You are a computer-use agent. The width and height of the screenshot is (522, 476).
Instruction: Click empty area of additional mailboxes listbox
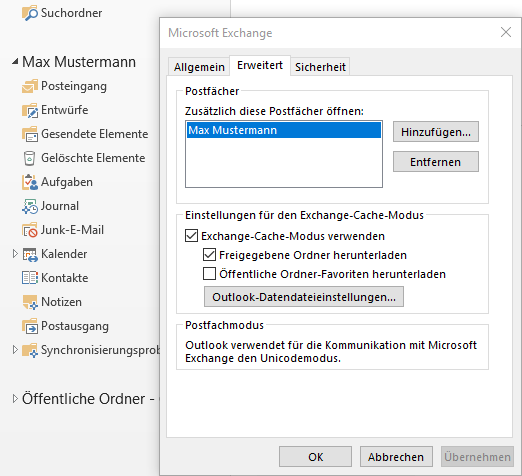pos(284,163)
